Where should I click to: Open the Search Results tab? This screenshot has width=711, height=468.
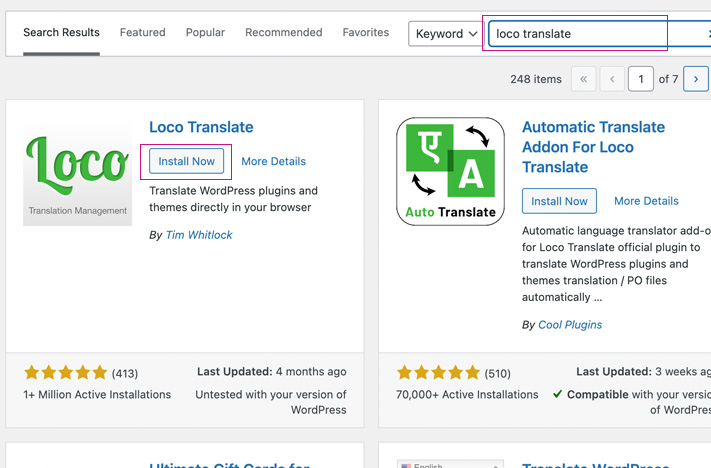(x=61, y=33)
